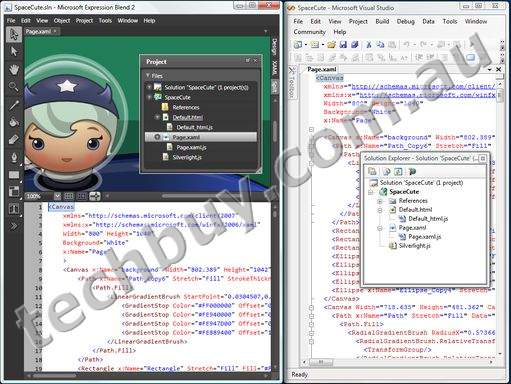Click Open File folder icon in Visual Studio

tap(331, 44)
